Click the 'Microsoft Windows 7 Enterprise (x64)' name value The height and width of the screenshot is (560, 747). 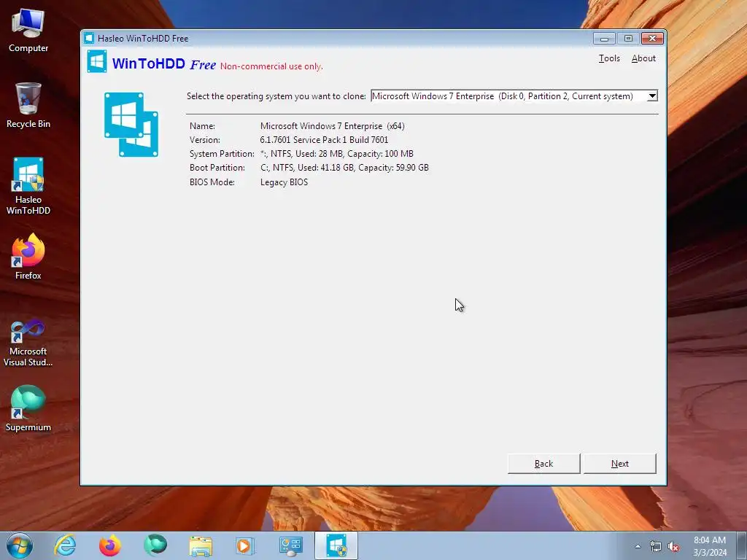pos(332,126)
